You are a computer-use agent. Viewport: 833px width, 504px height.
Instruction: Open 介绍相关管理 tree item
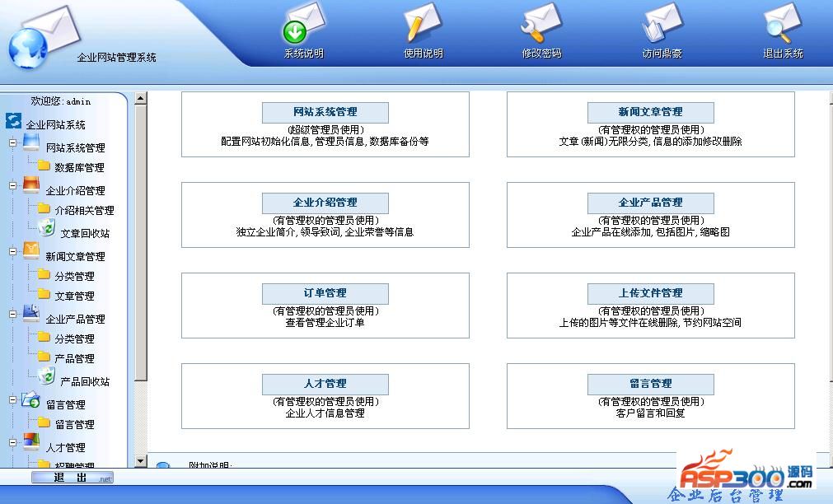[x=85, y=210]
